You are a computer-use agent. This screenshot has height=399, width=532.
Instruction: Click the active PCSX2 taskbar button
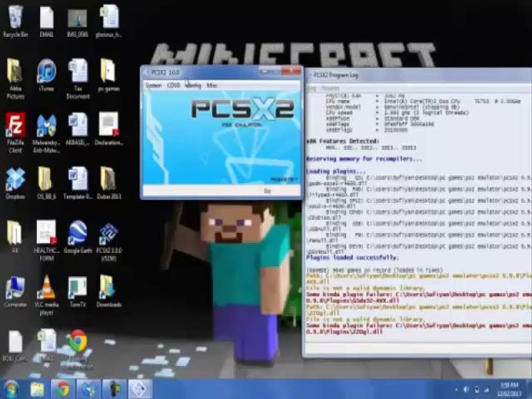140,389
